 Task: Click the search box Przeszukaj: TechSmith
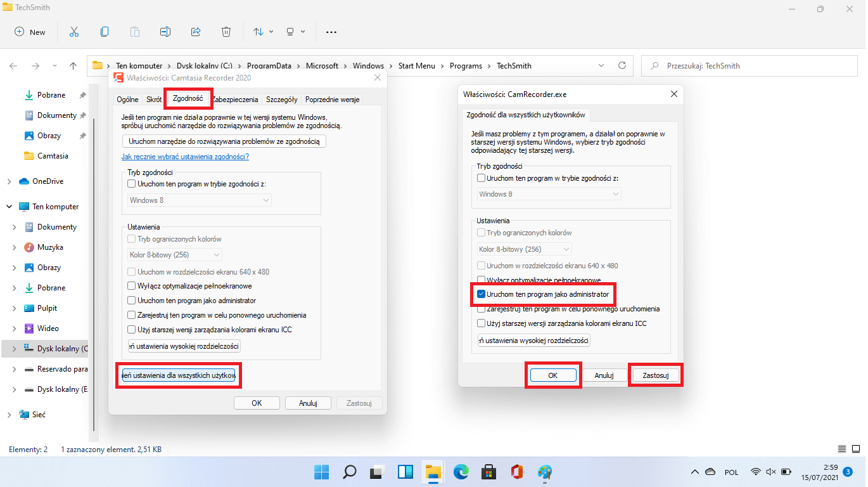750,65
